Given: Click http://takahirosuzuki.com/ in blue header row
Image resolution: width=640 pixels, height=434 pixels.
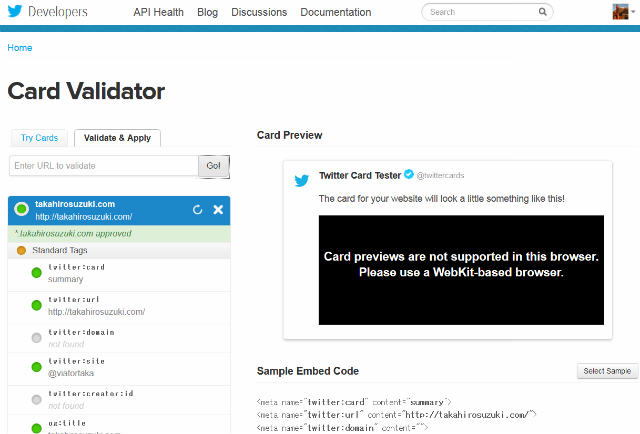Looking at the screenshot, I should [x=83, y=217].
